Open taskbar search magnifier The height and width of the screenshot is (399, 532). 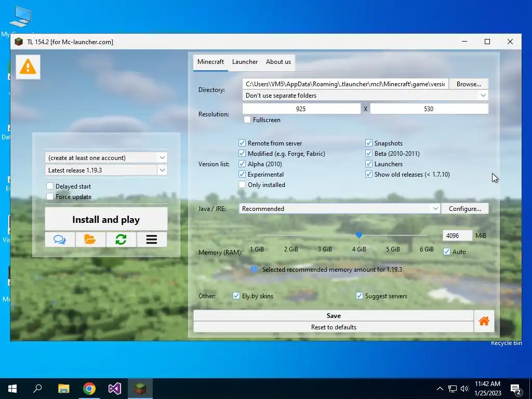(37, 389)
